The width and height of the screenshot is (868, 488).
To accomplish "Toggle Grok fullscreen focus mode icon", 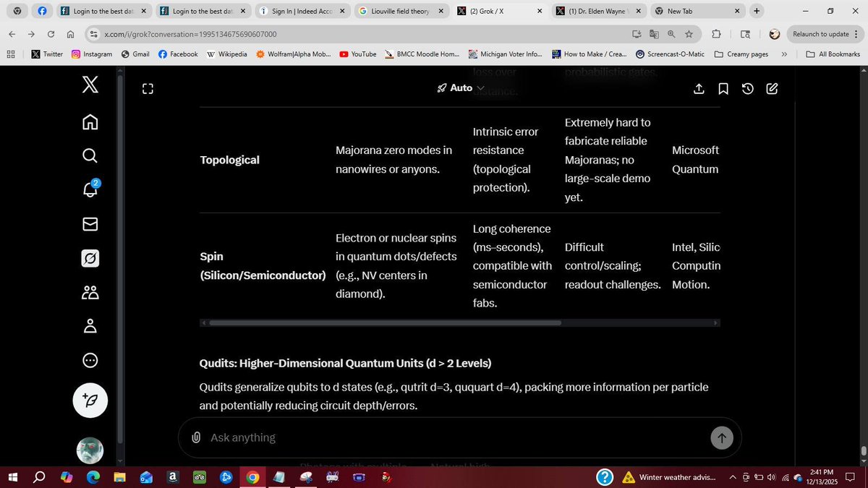I will point(148,89).
